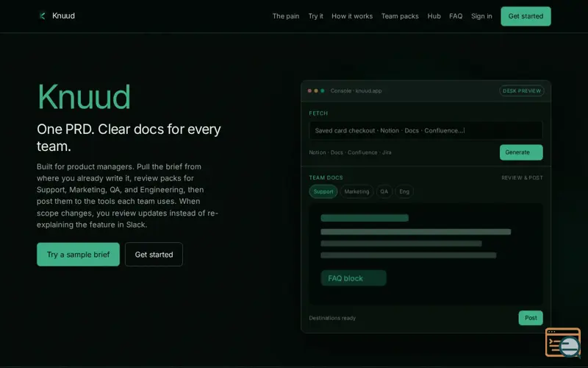Screen dimensions: 588x368
Task: Click the green window dot in console
Action: tap(323, 91)
